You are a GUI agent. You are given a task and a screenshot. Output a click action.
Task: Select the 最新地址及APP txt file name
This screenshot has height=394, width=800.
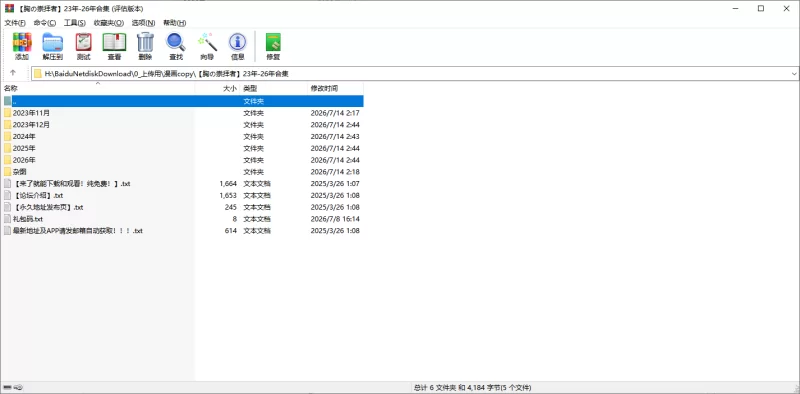pyautogui.click(x=78, y=231)
